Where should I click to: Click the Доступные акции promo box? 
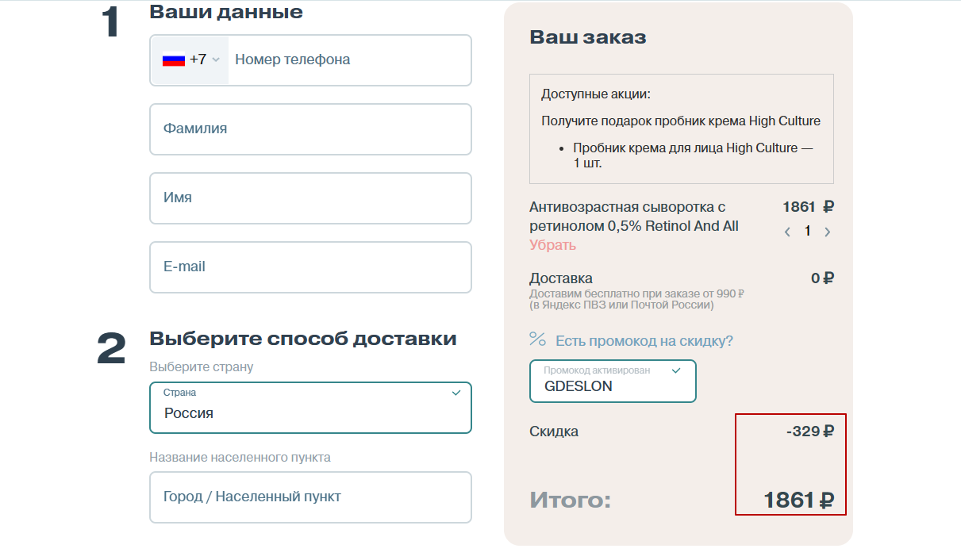click(x=681, y=128)
